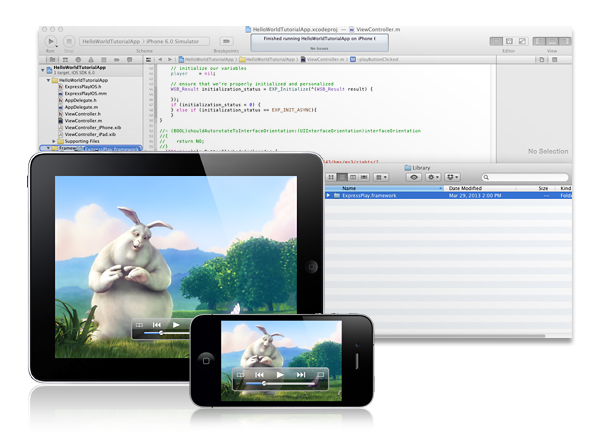598x446 pixels.
Task: Go forward in the editor jump bar
Action: pos(170,60)
